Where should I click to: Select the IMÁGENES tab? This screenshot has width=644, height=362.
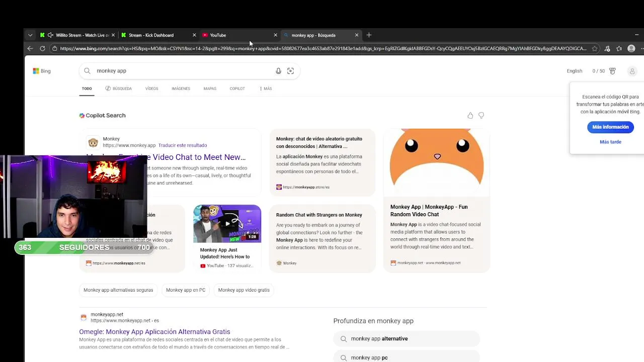coord(181,88)
